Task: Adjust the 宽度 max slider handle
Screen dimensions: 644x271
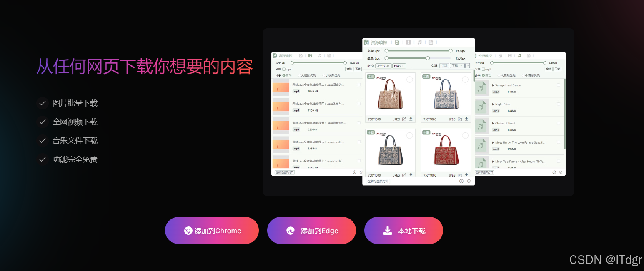Action: pyautogui.click(x=451, y=51)
